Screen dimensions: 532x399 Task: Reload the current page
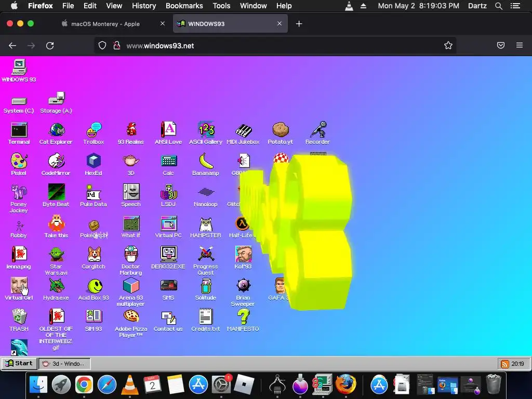50,46
